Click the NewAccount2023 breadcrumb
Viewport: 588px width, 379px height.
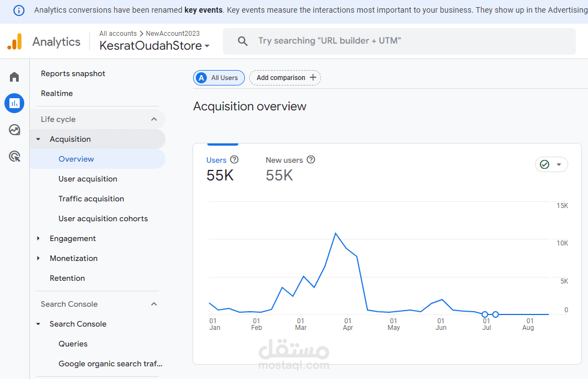click(x=173, y=33)
